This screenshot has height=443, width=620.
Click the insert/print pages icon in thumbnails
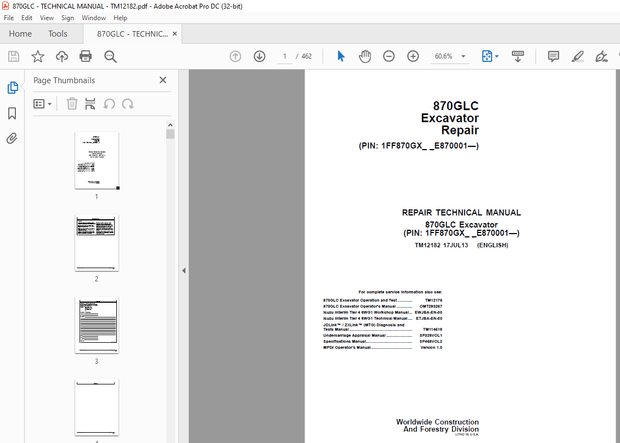[x=90, y=104]
